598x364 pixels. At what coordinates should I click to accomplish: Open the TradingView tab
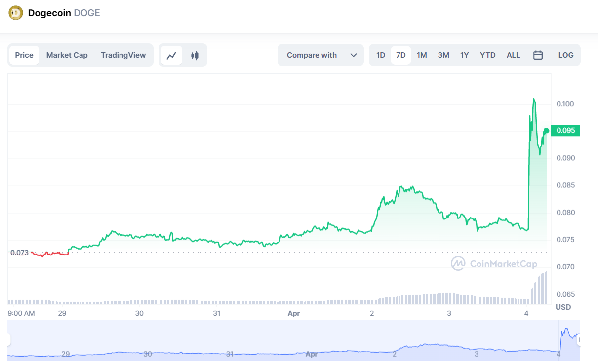coord(123,55)
